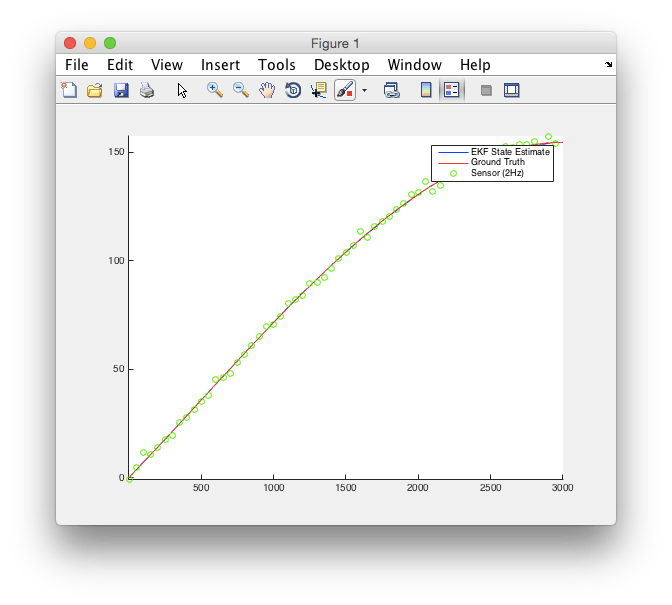Click the Show Plot Tools icon
The image size is (672, 605).
coord(512,90)
